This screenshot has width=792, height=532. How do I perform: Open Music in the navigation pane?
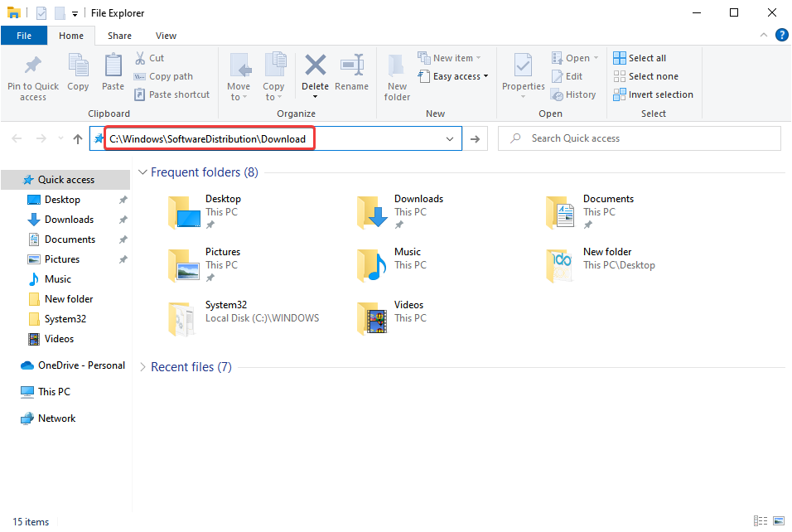point(58,279)
